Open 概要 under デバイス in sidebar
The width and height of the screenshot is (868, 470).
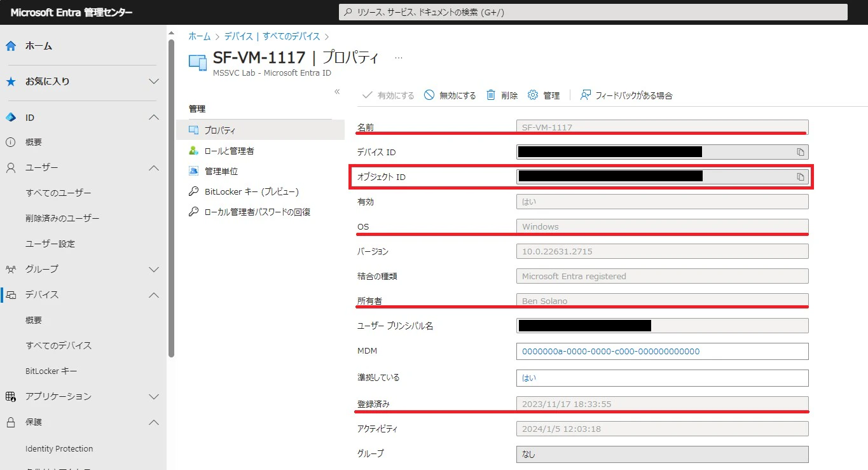(34, 321)
